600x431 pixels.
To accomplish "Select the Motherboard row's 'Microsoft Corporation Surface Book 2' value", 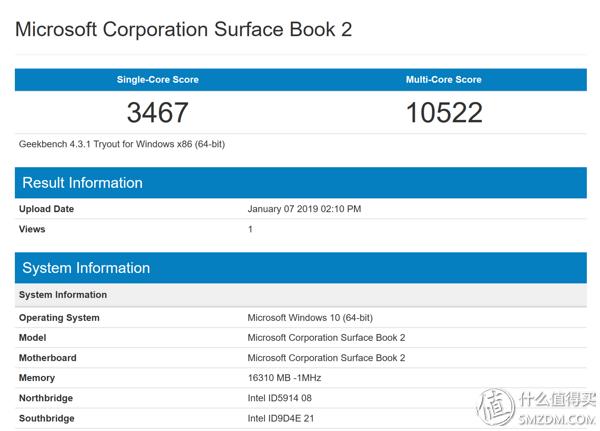I will pyautogui.click(x=326, y=358).
